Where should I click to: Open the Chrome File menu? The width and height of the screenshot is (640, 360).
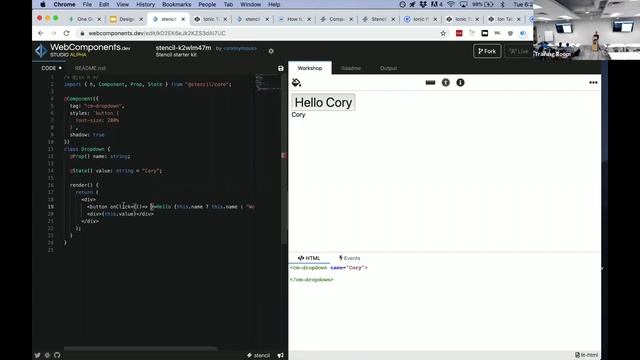coord(87,4)
